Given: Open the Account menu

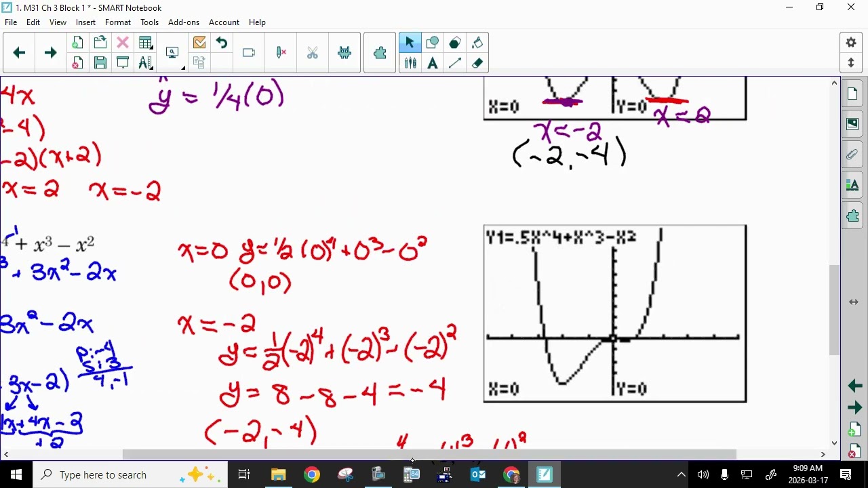Looking at the screenshot, I should coord(224,22).
